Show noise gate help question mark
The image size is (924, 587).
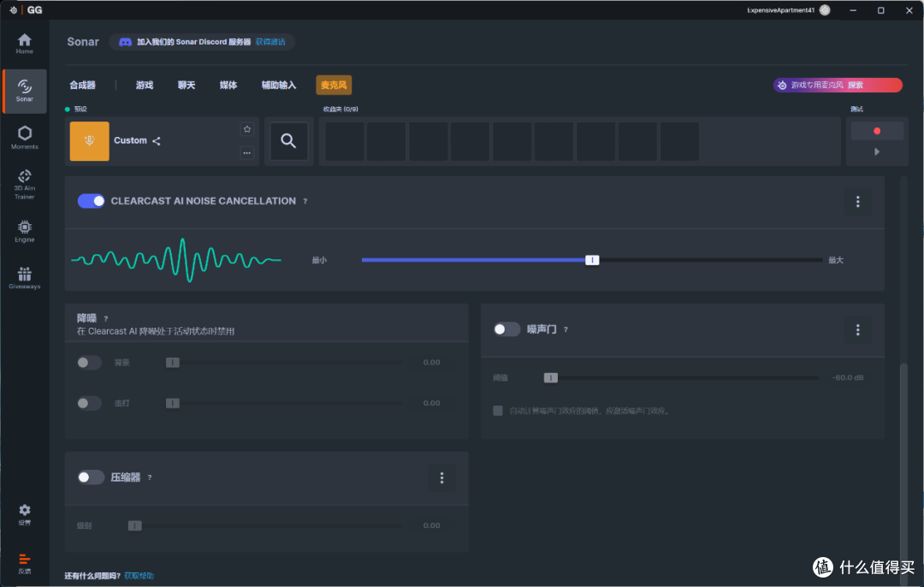click(x=566, y=329)
